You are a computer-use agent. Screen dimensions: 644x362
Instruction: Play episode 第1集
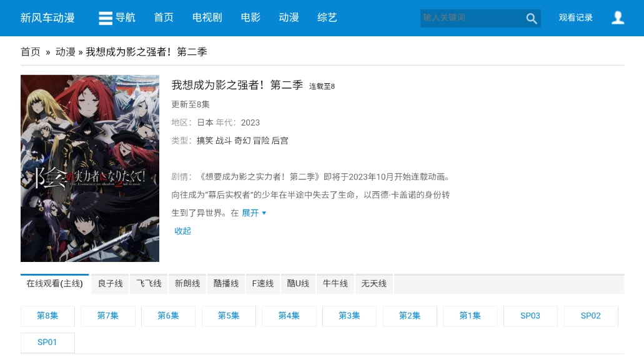470,316
